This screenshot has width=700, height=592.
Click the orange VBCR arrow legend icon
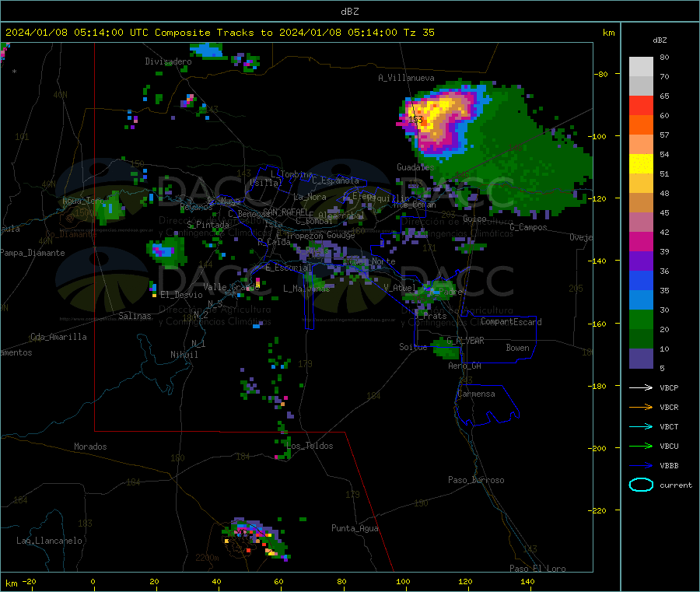click(x=641, y=407)
